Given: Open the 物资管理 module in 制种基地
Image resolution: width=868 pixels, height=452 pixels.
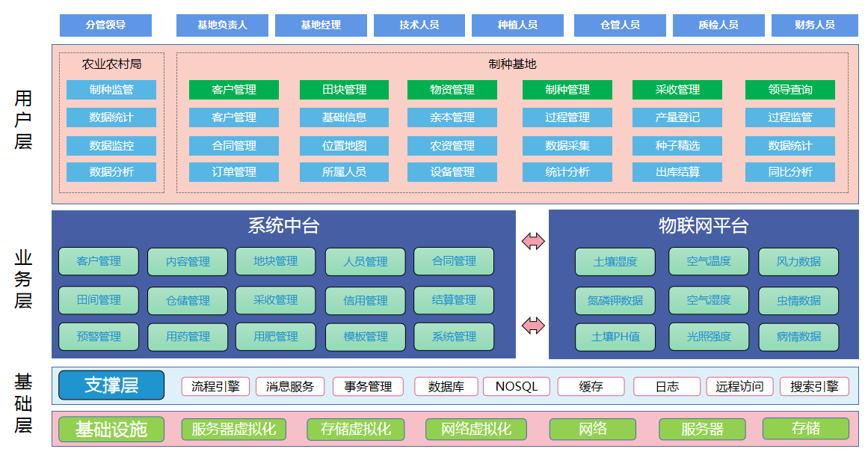Looking at the screenshot, I should 452,90.
